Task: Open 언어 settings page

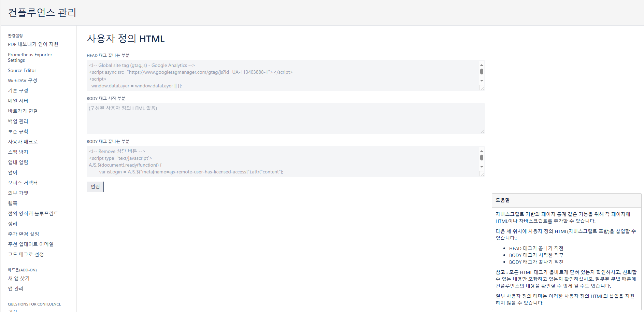Action: (13, 173)
